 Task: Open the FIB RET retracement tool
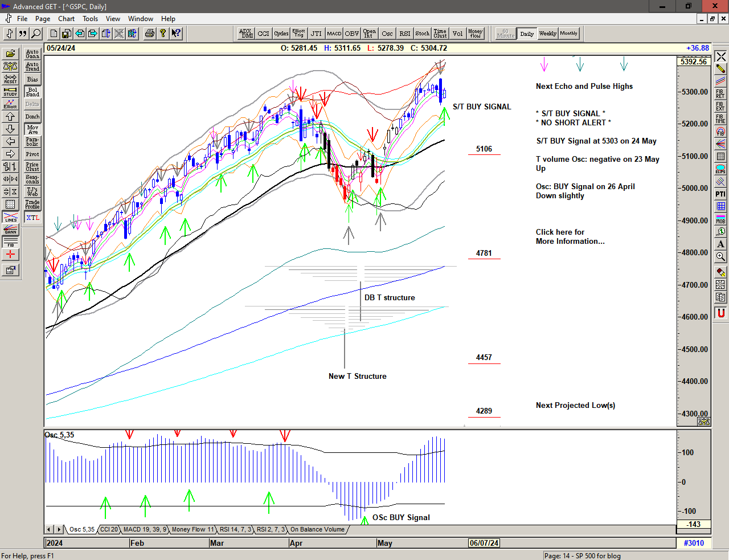(720, 94)
